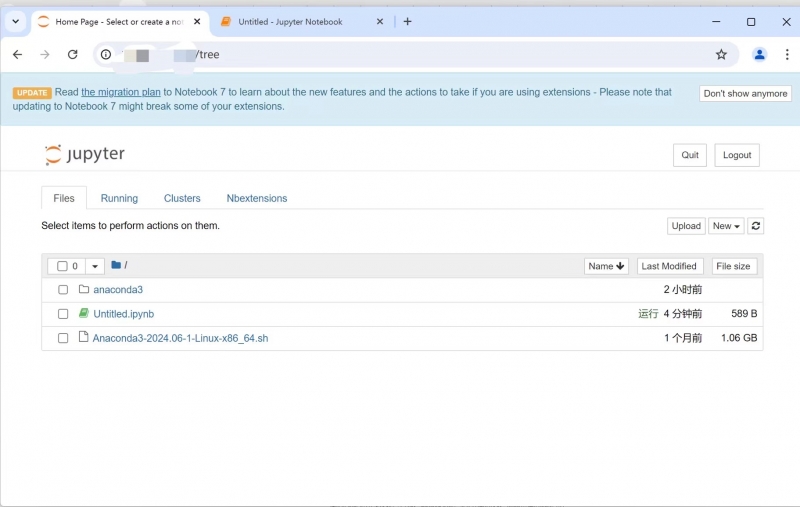Click the Upload button
Viewport: 800px width, 507px height.
click(x=686, y=226)
